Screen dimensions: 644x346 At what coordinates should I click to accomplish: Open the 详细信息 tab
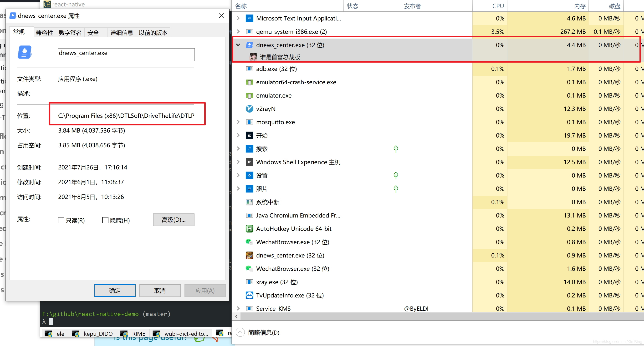pyautogui.click(x=122, y=33)
